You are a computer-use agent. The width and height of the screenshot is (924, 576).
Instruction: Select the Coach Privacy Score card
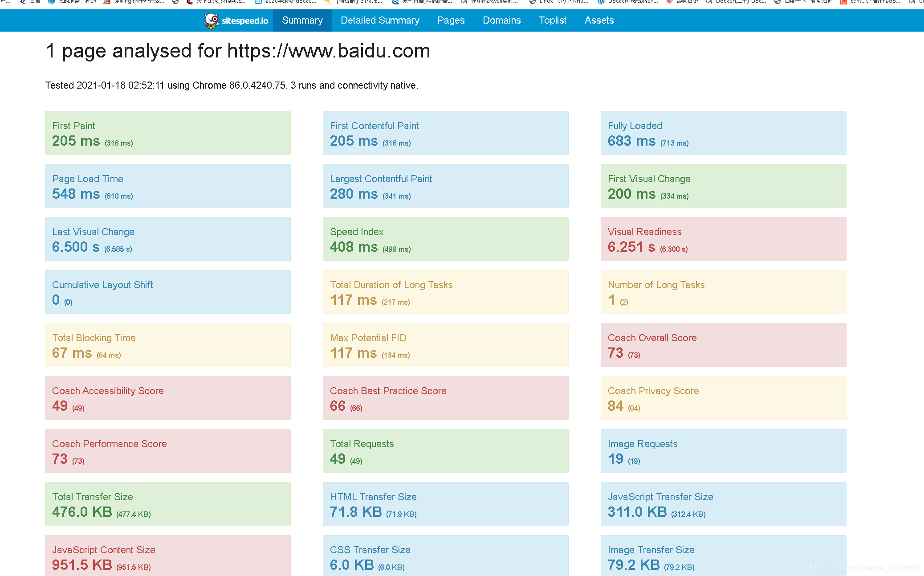click(x=723, y=398)
